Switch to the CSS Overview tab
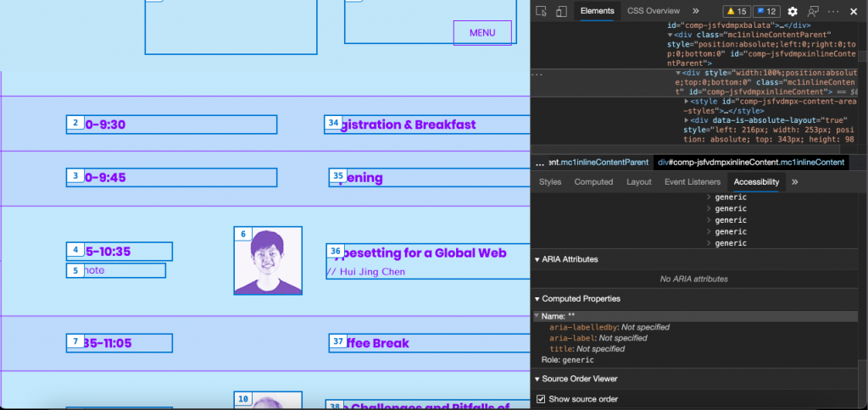The height and width of the screenshot is (410, 868). click(x=654, y=11)
